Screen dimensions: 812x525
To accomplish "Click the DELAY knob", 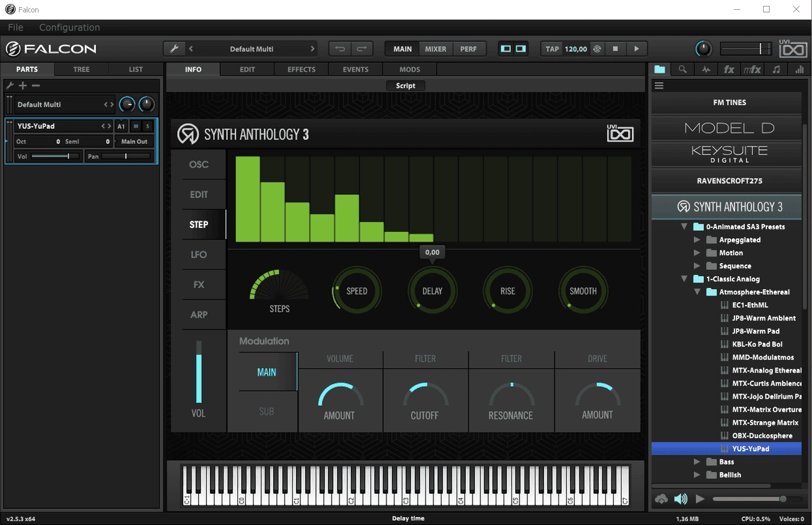I will 432,291.
